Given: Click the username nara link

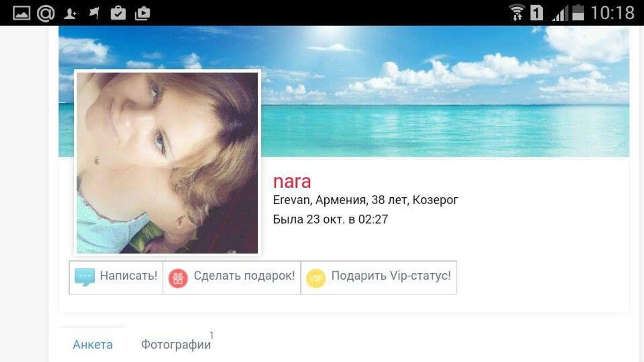Looking at the screenshot, I should click(x=292, y=181).
